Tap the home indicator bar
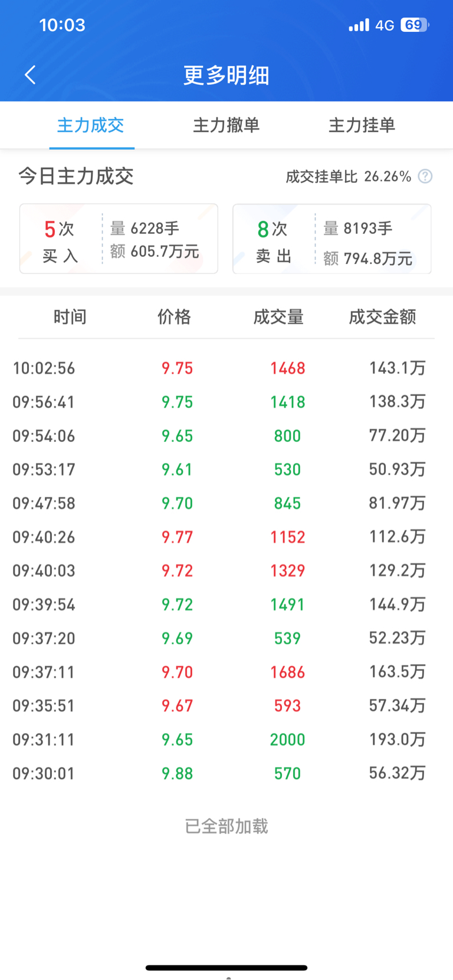 click(226, 968)
